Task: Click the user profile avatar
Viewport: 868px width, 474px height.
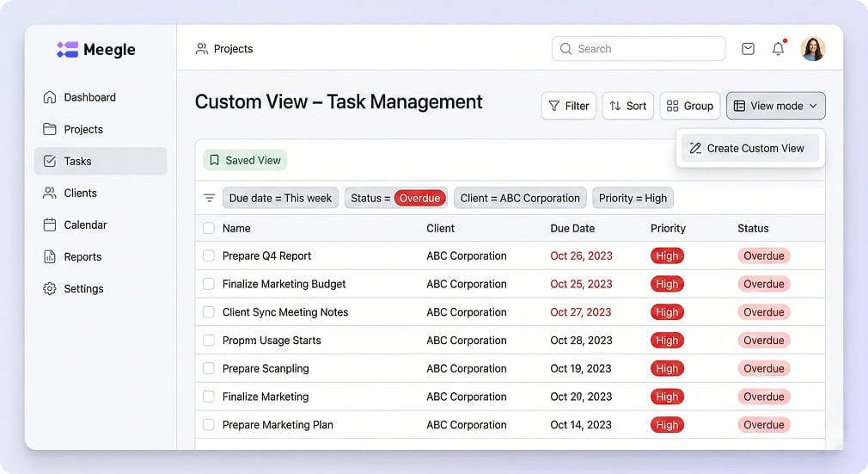Action: (812, 49)
